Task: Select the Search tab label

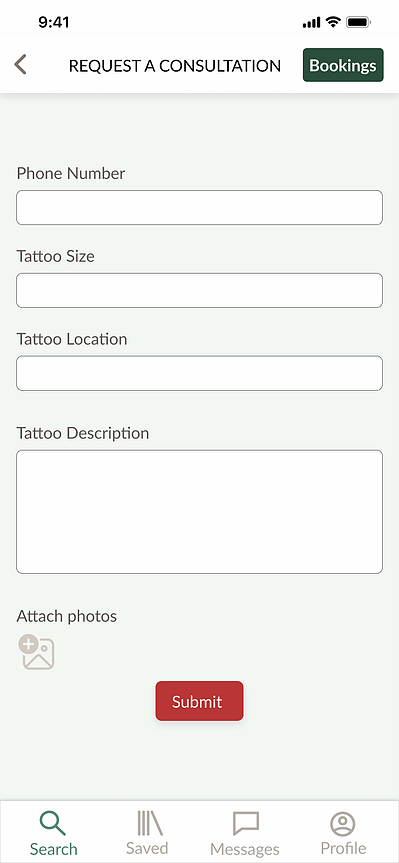Action: 53,849
